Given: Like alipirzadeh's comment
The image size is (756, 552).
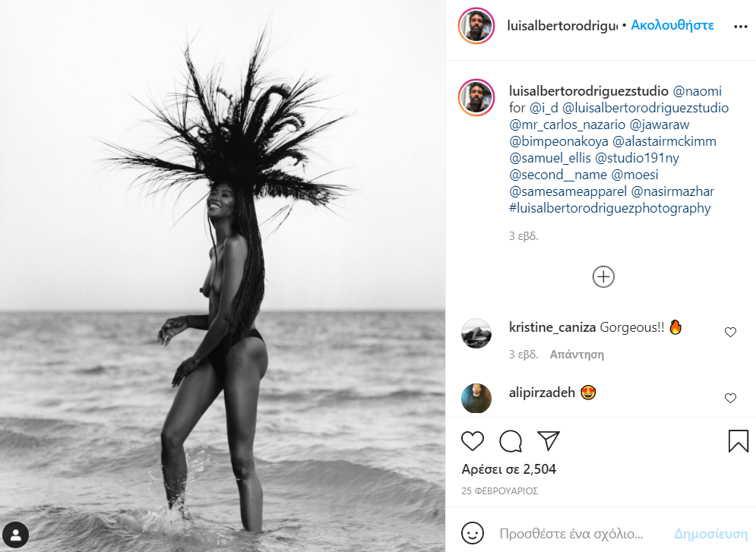Looking at the screenshot, I should tap(730, 398).
